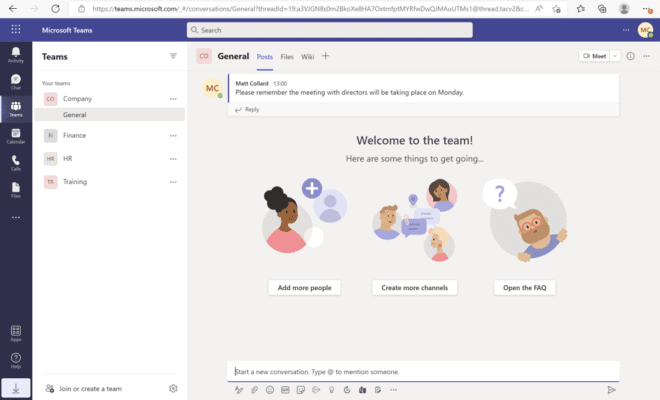660x400 pixels.
Task: Open more options for HR team
Action: [x=173, y=159]
